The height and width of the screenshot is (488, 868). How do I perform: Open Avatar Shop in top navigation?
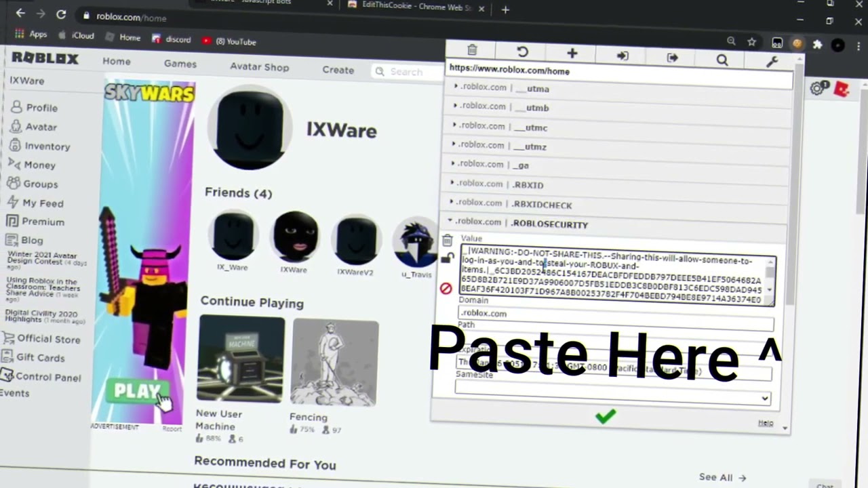click(x=259, y=67)
